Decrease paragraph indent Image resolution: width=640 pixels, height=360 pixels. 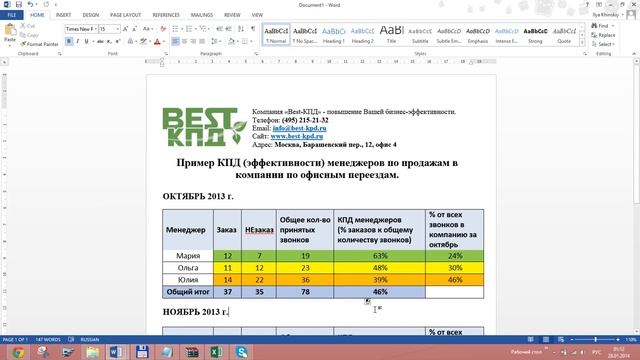tap(220, 29)
